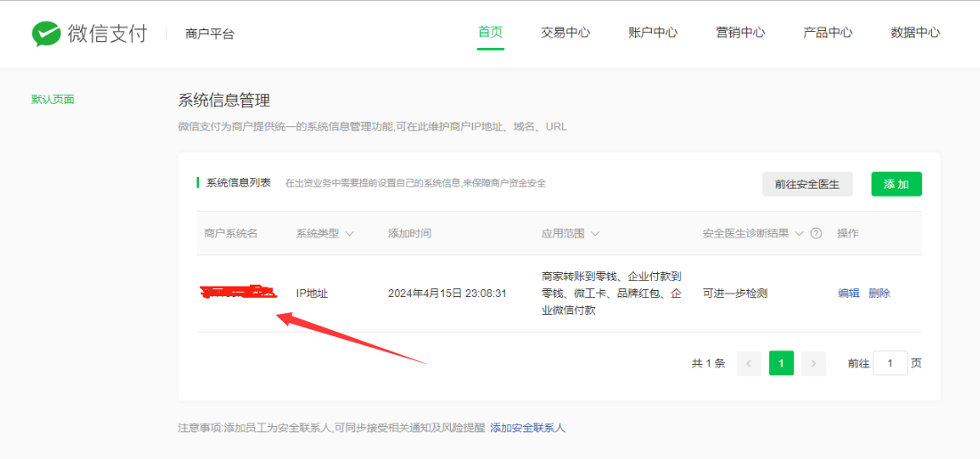Switch to the 数据中心 tab
980x459 pixels.
(915, 33)
